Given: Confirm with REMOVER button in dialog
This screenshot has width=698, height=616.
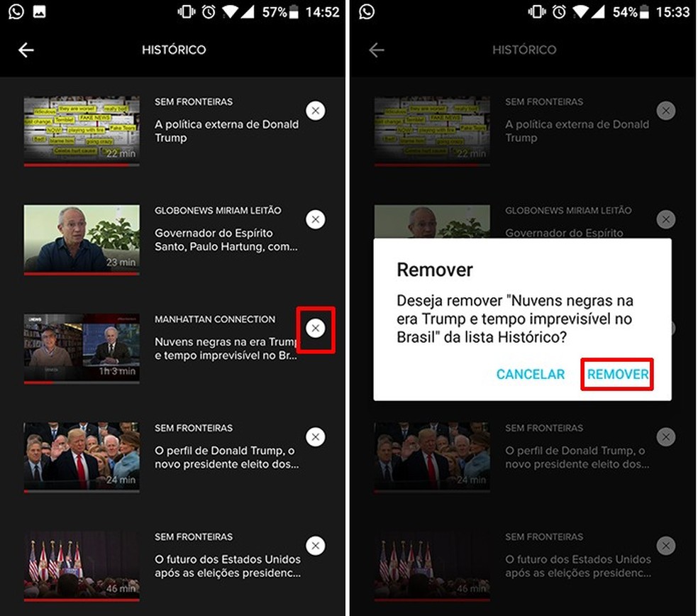Looking at the screenshot, I should coord(617,374).
